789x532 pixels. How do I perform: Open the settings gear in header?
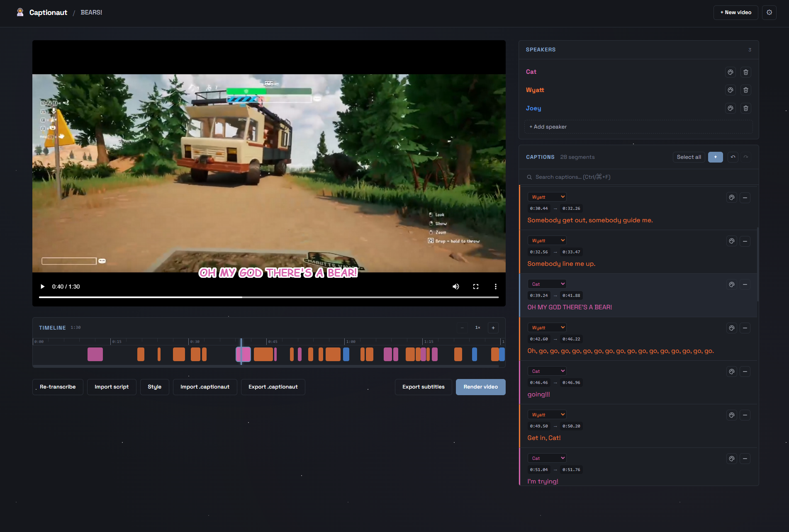click(769, 12)
